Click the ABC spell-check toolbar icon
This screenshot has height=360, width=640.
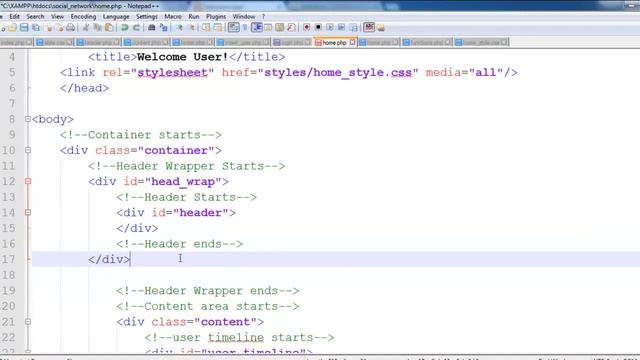[369, 27]
